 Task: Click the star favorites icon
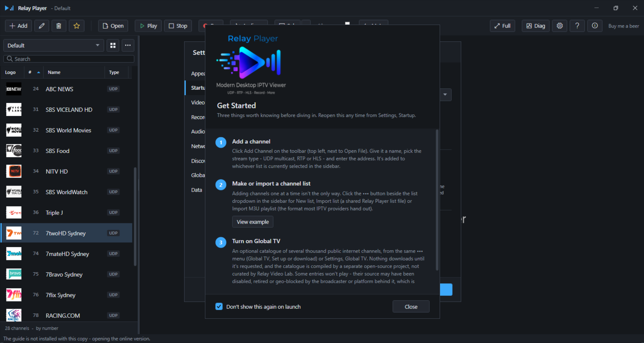pos(77,26)
